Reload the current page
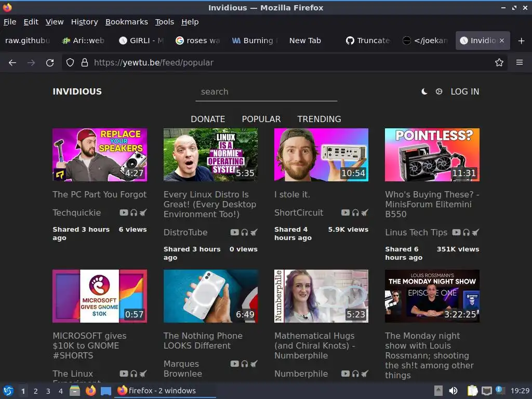Image resolution: width=532 pixels, height=399 pixels. pos(50,63)
